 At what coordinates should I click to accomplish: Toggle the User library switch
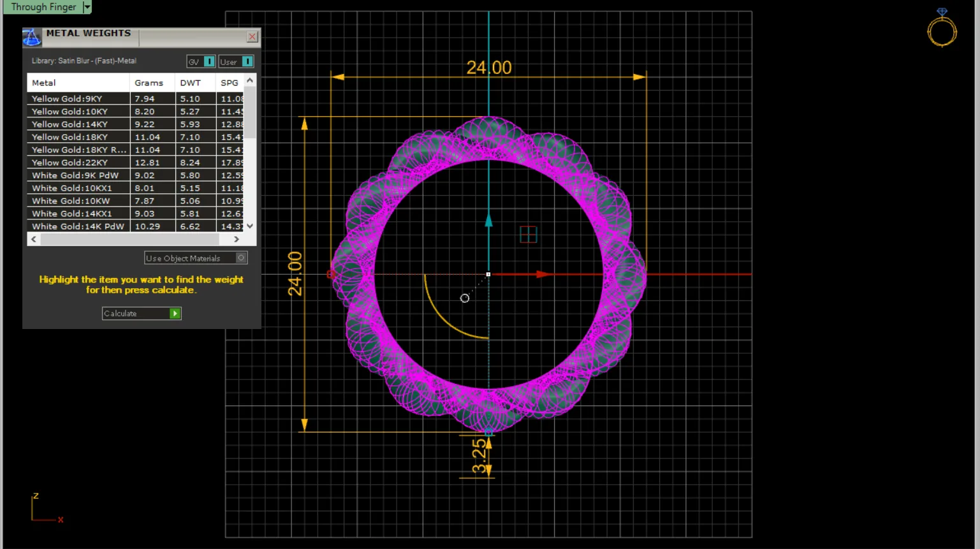tap(247, 61)
